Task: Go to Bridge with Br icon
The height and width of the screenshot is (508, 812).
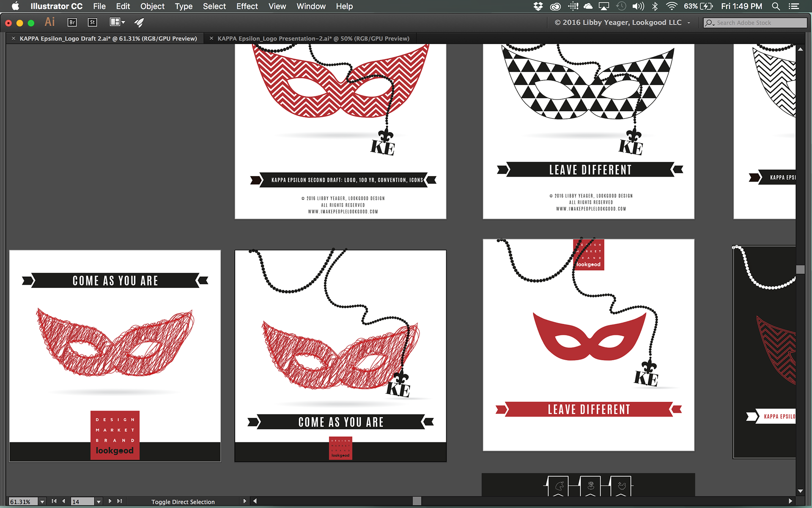Action: (x=72, y=22)
